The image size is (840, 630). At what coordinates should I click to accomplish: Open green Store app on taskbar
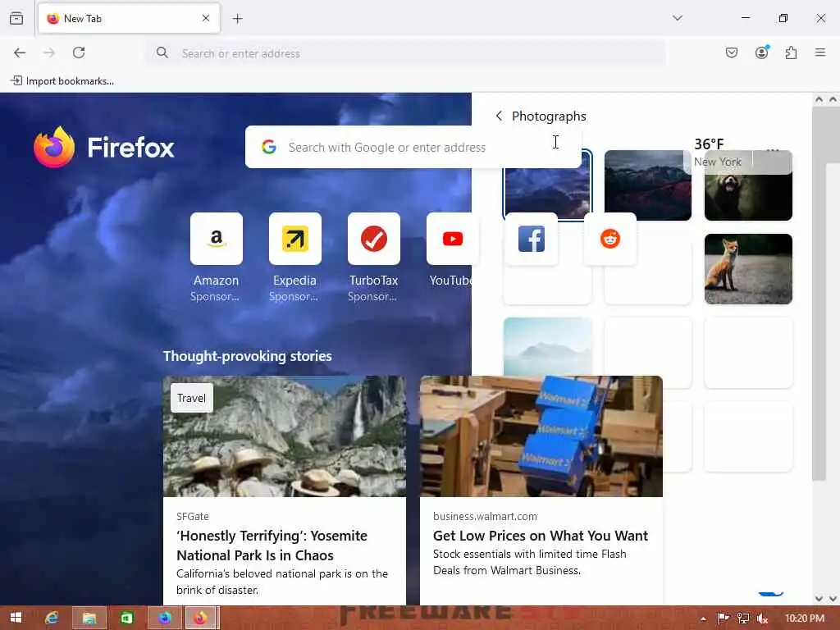pyautogui.click(x=126, y=618)
